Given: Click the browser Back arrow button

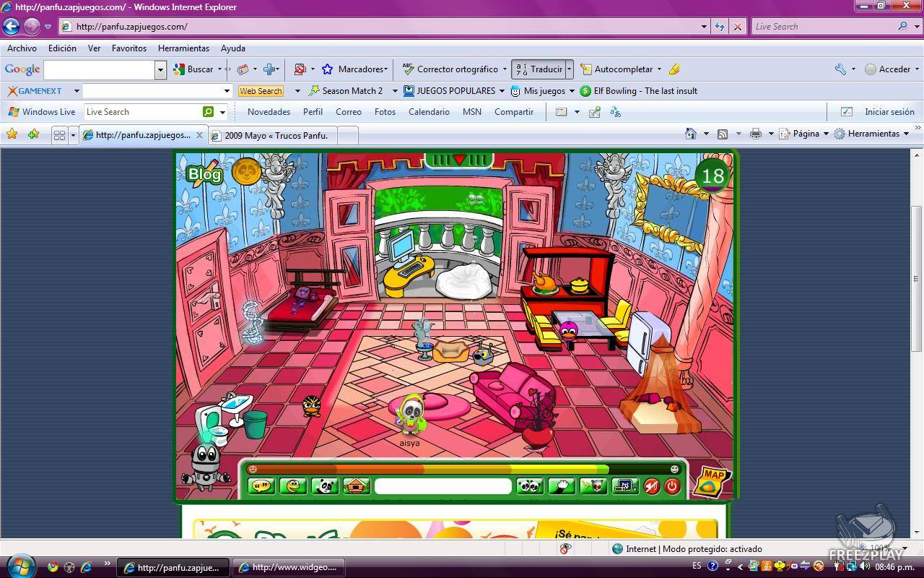Looking at the screenshot, I should (x=11, y=27).
